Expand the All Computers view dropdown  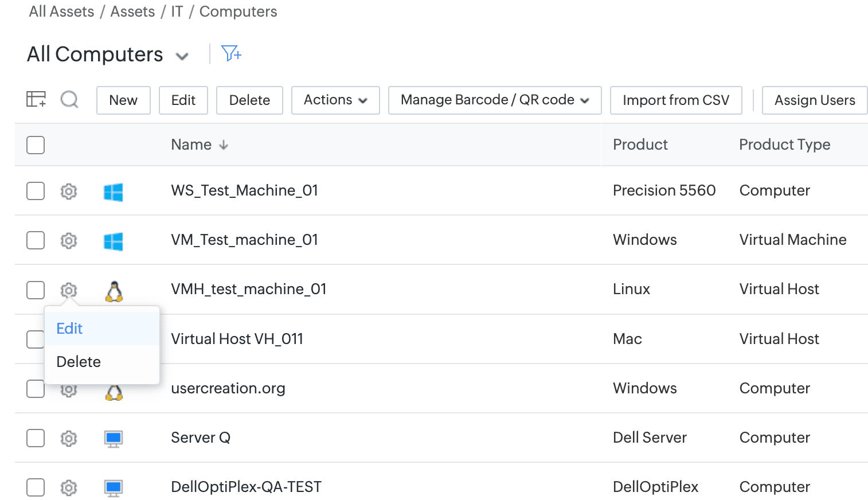[182, 56]
